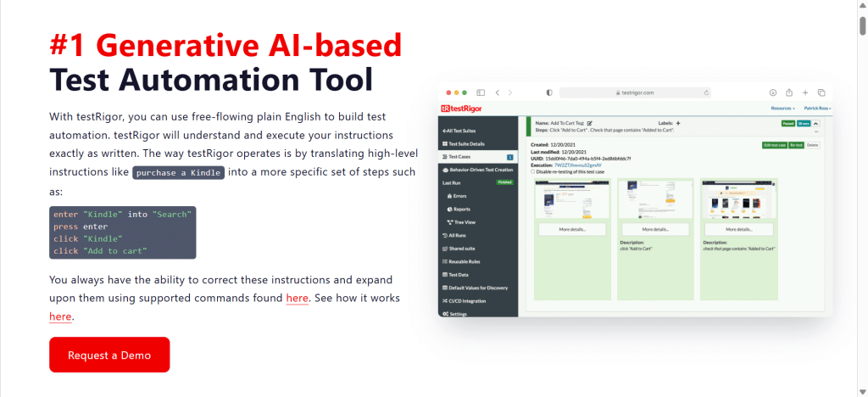Check Disable re-testing of this test case
The image size is (868, 397).
(x=532, y=171)
